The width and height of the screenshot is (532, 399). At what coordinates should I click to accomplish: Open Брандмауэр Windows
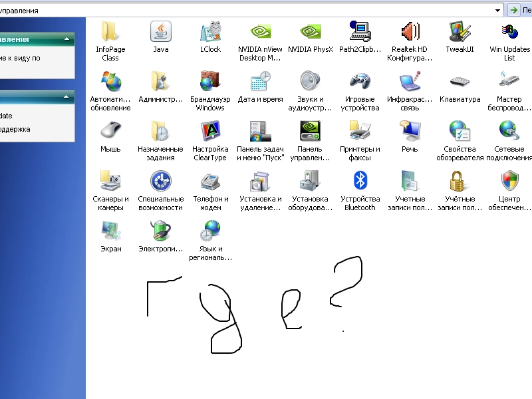click(210, 81)
